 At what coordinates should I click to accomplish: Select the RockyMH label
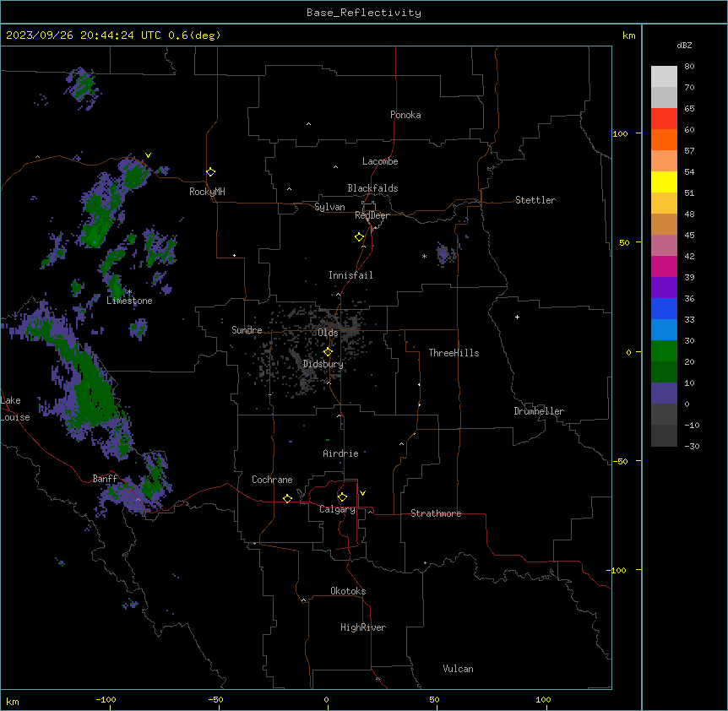click(x=207, y=192)
